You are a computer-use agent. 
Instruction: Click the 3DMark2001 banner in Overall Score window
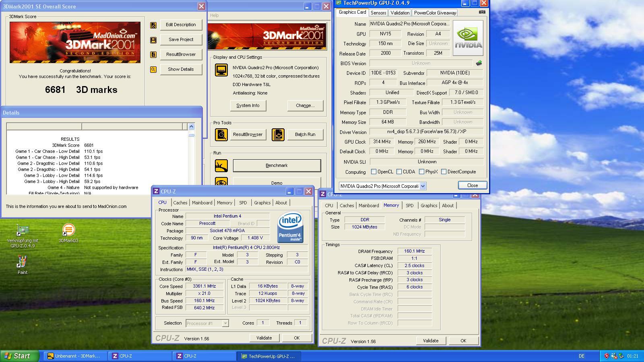click(x=75, y=43)
